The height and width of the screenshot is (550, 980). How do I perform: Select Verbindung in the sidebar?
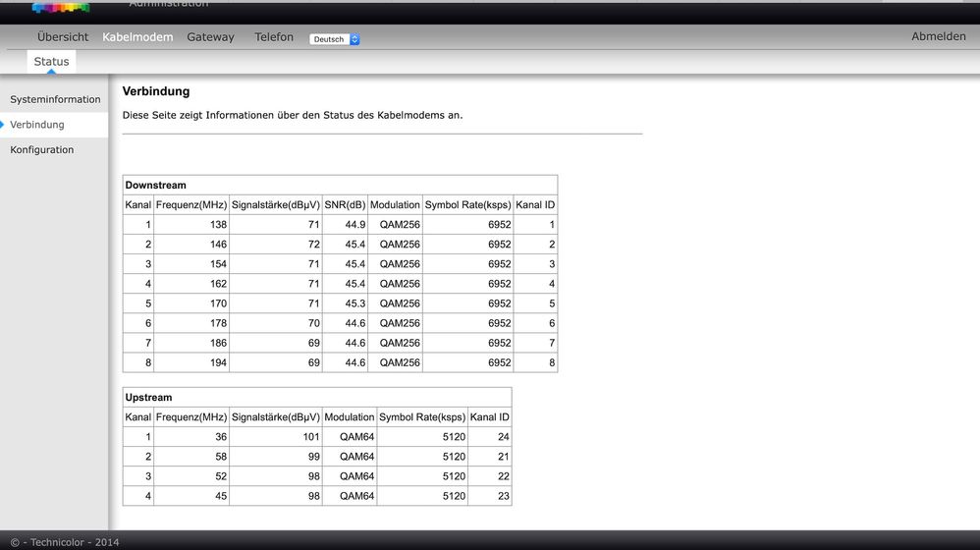[x=37, y=125]
